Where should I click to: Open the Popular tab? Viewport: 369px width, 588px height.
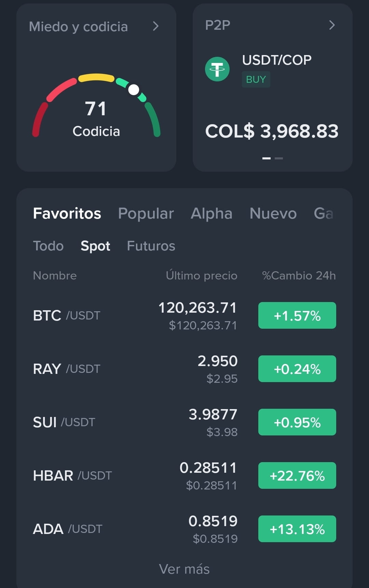point(146,213)
